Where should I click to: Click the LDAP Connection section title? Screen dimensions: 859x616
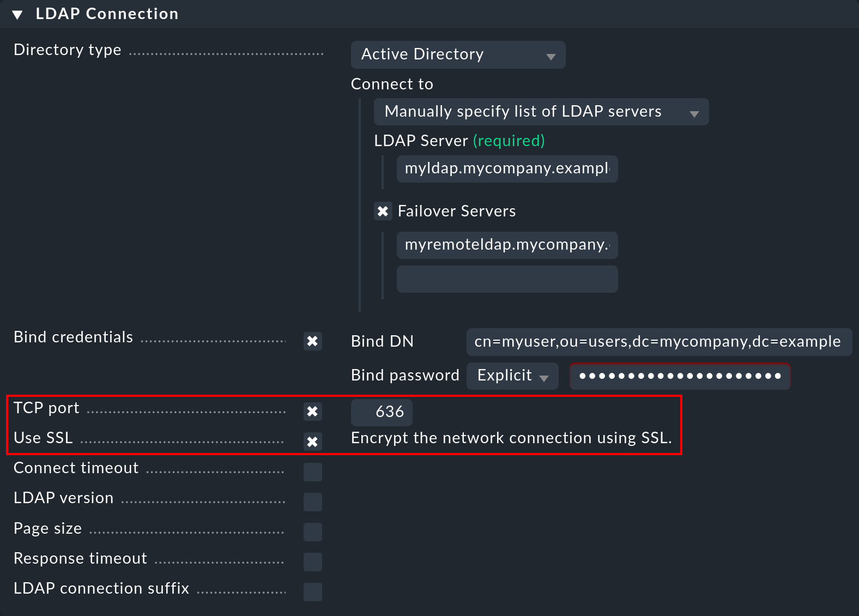click(107, 14)
